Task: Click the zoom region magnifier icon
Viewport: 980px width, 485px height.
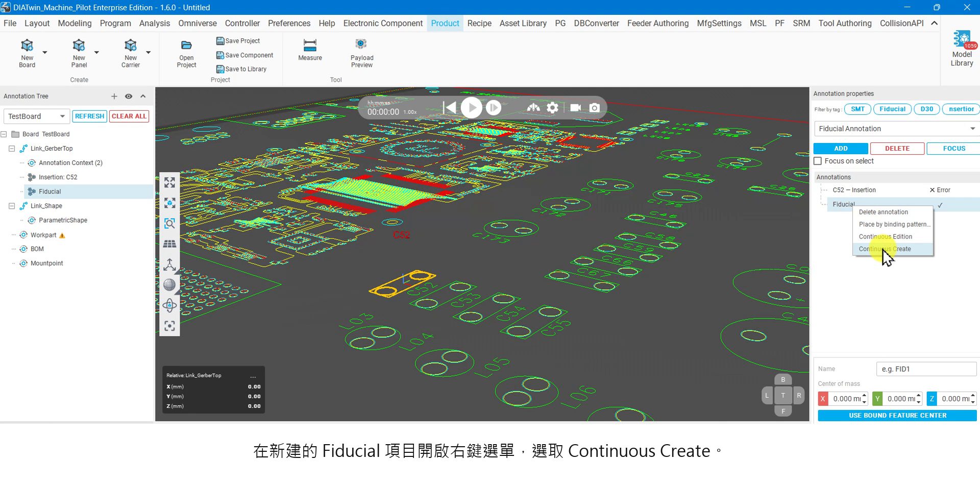Action: pos(169,224)
